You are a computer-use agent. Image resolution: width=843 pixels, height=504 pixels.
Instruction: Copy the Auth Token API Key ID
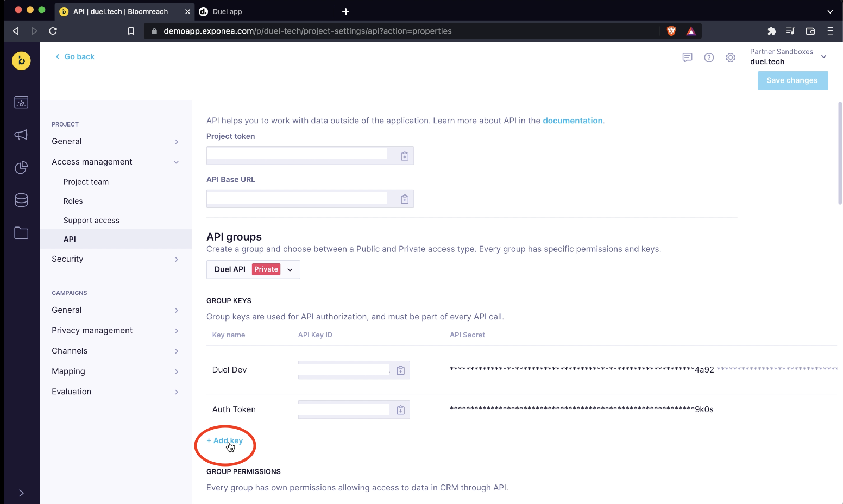[x=400, y=410]
